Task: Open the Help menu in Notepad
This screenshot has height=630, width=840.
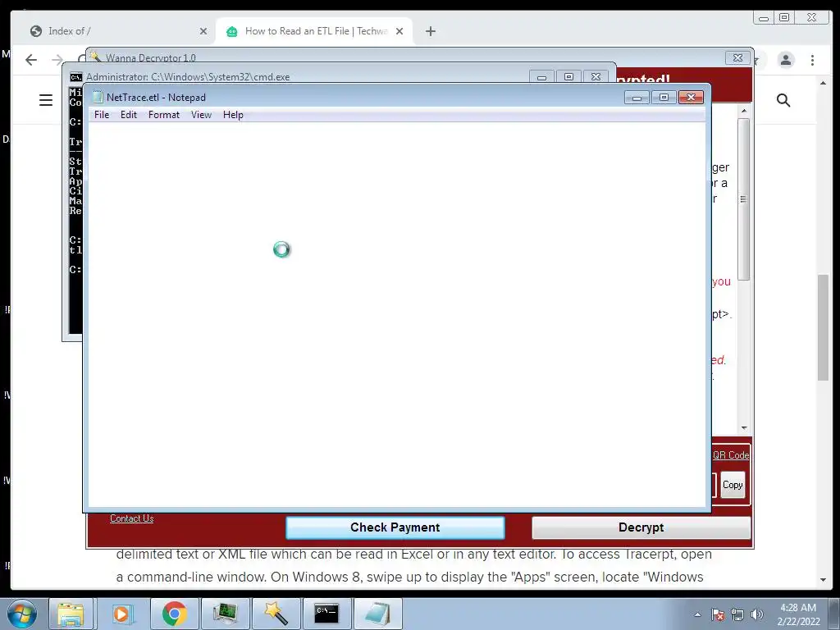Action: pyautogui.click(x=233, y=115)
